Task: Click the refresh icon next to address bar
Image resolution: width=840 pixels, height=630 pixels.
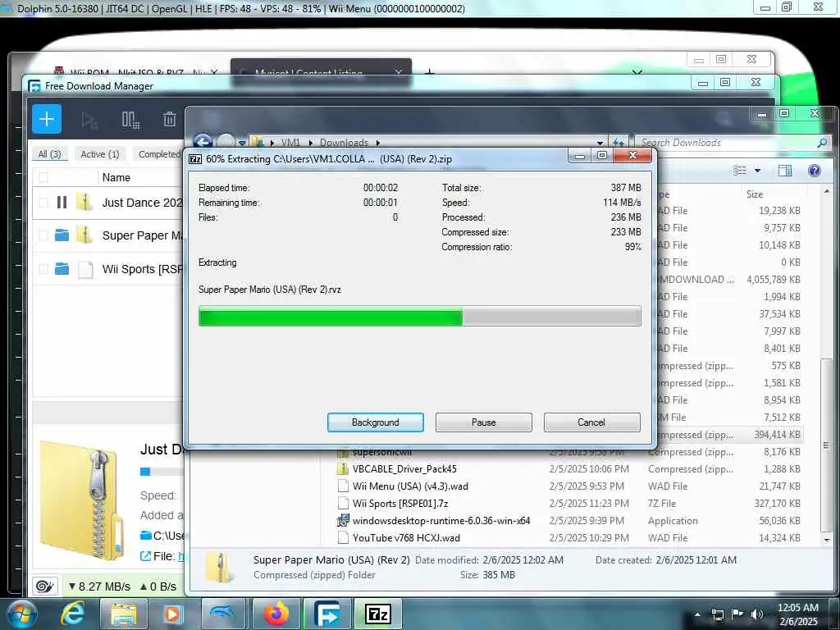Action: pos(619,143)
